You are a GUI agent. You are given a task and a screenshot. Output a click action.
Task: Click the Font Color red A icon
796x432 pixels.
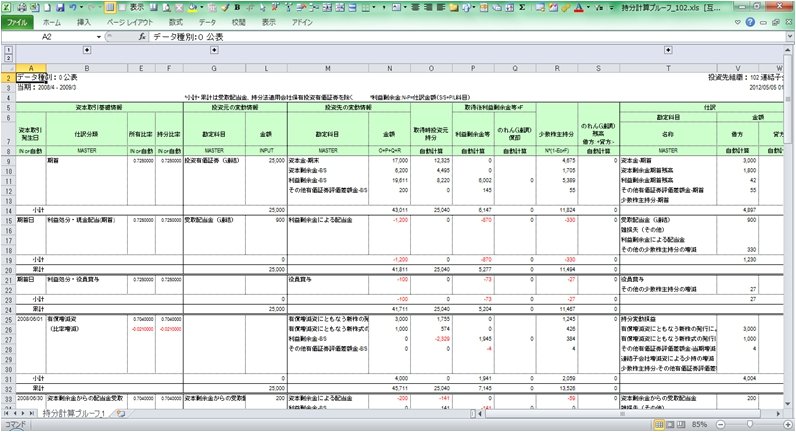pyautogui.click(x=578, y=8)
